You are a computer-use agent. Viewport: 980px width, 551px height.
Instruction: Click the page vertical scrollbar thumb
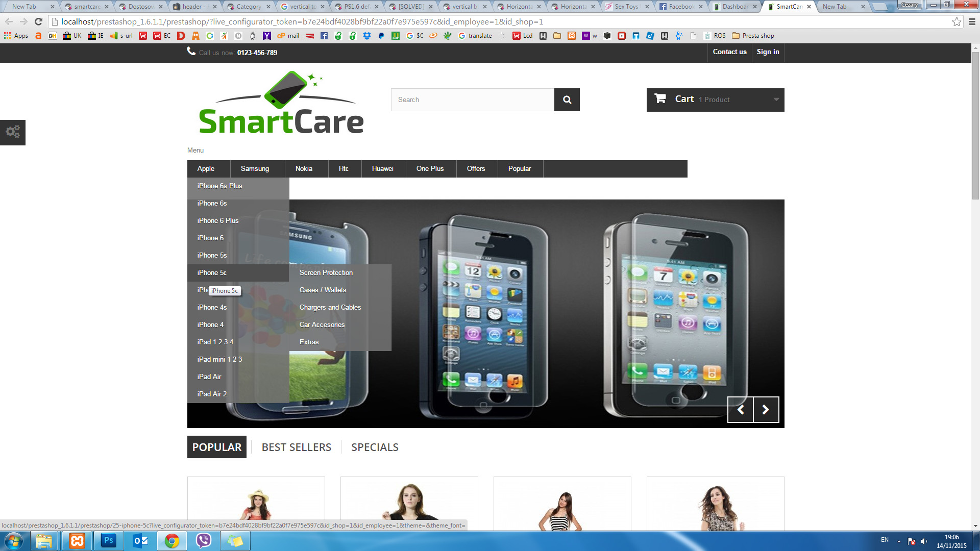pos(975,125)
